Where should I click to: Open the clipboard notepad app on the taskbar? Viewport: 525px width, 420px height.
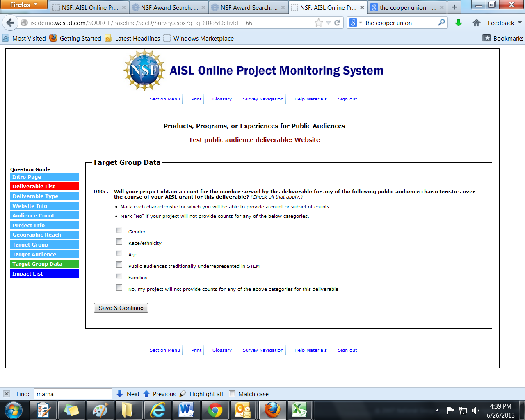[43, 410]
